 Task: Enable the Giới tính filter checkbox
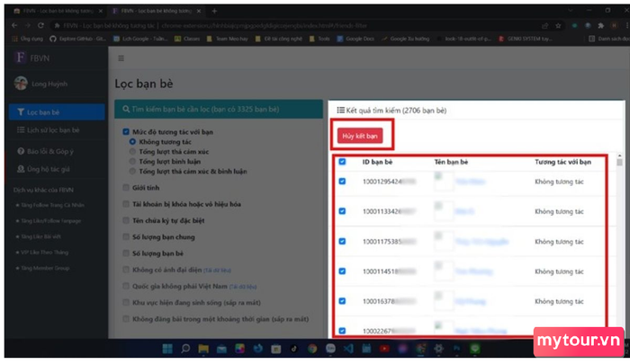point(126,188)
